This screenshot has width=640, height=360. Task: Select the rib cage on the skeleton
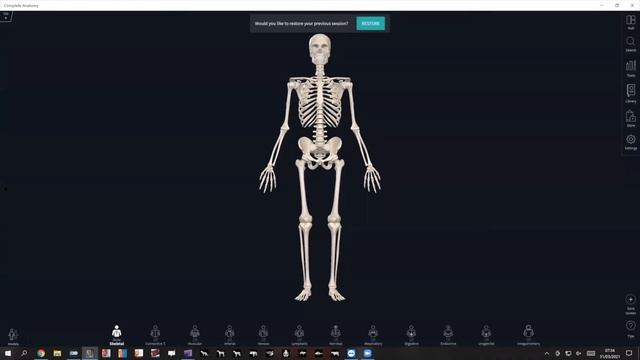pos(320,103)
